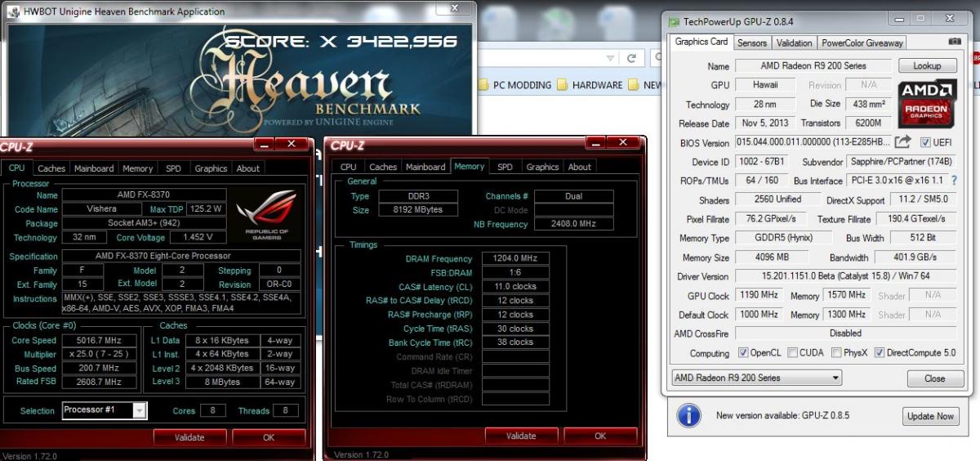Switch to the Sensors tab in GPU-Z
The image size is (980, 461).
pos(752,43)
